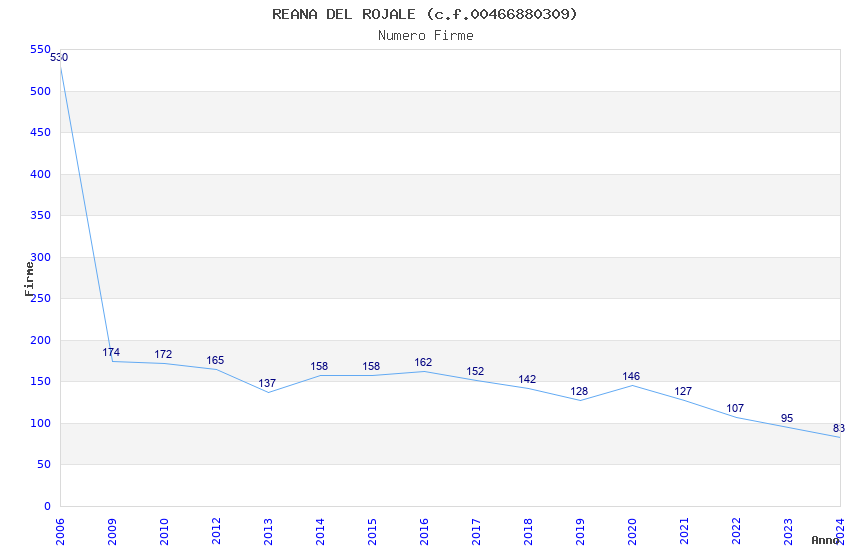Click the y-axis value 0
850x550 pixels.
[48, 506]
